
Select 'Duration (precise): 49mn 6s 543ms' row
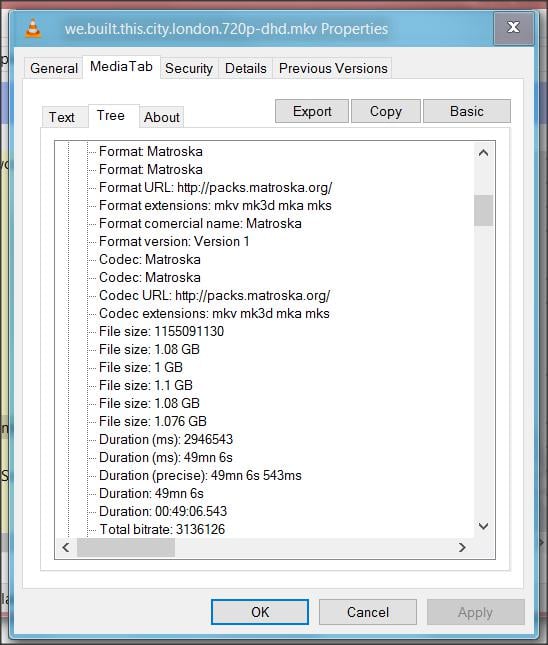pyautogui.click(x=200, y=476)
